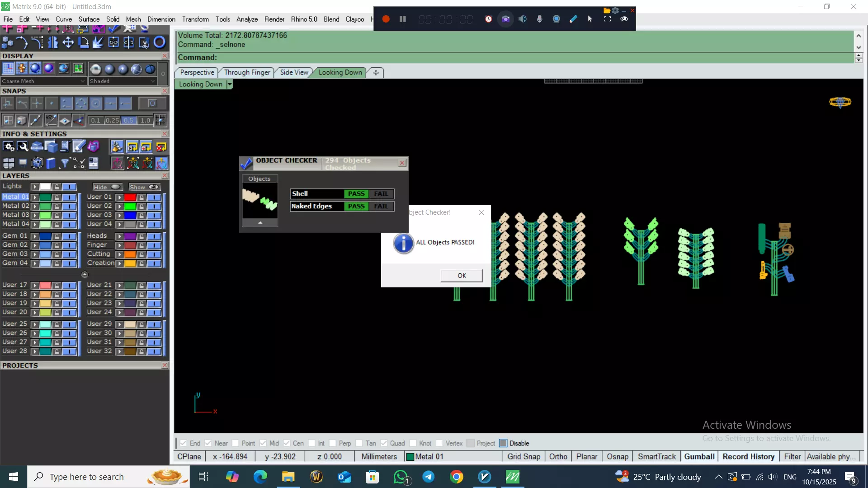The width and height of the screenshot is (868, 488).
Task: Select the 0.5 snap increment button
Action: [x=129, y=121]
